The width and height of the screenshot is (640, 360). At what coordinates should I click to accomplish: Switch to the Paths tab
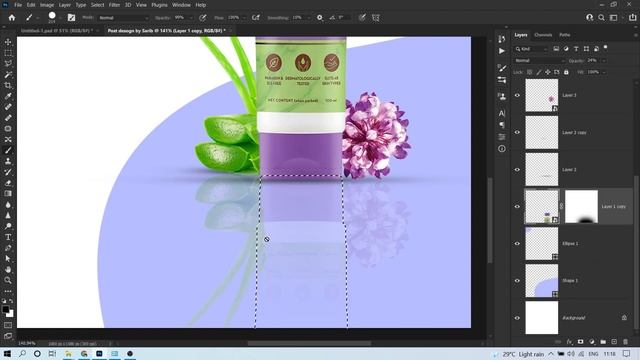click(565, 35)
